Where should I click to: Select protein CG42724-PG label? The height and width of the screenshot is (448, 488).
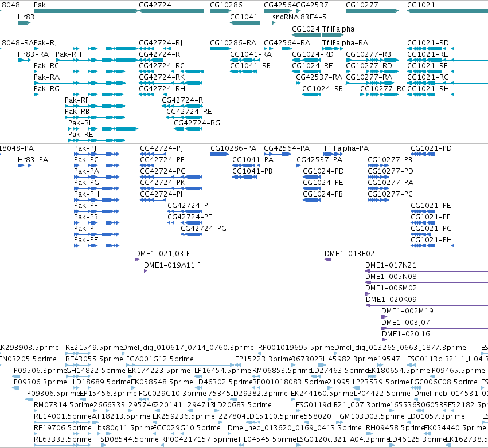204,229
